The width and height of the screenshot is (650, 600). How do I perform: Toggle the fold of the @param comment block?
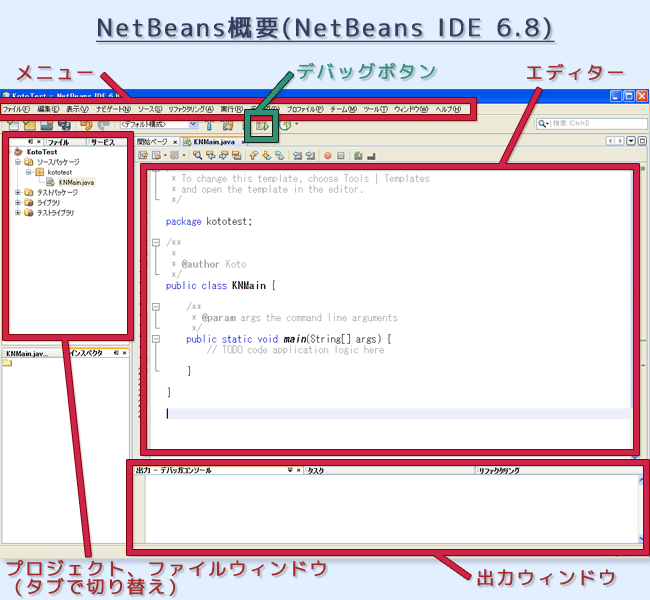pyautogui.click(x=156, y=307)
